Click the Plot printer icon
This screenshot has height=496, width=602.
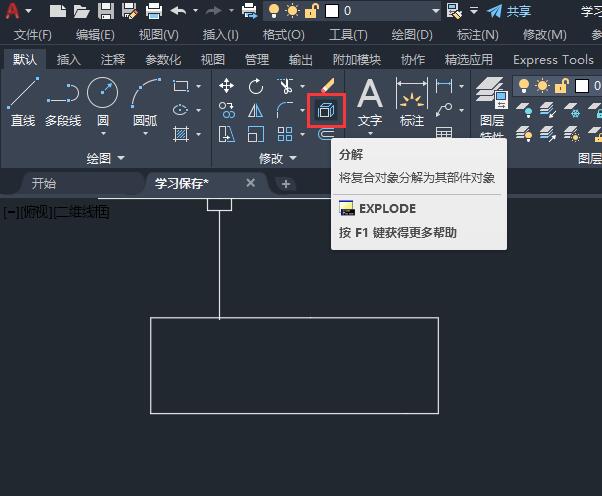coord(154,11)
